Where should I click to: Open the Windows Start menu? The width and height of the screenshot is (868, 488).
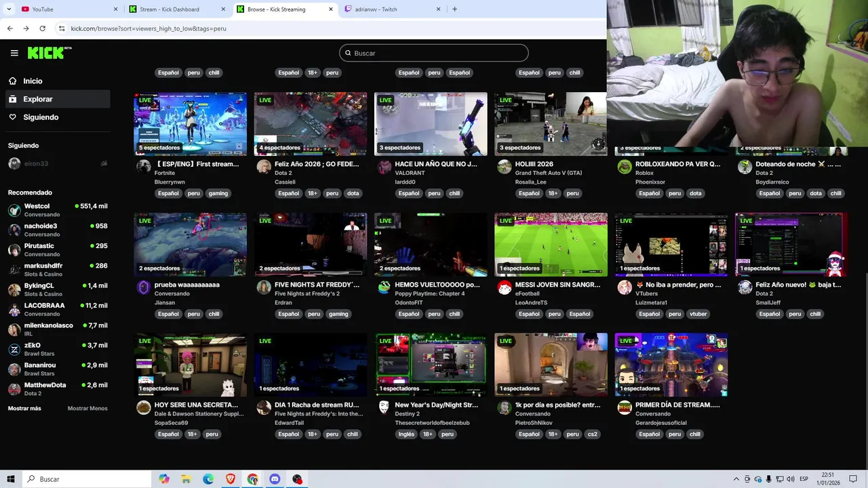pyautogui.click(x=11, y=479)
